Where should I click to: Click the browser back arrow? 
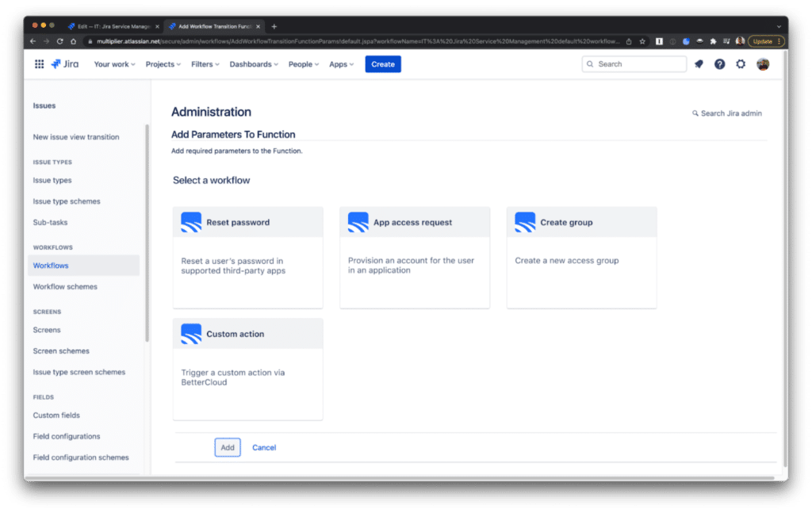[33, 41]
